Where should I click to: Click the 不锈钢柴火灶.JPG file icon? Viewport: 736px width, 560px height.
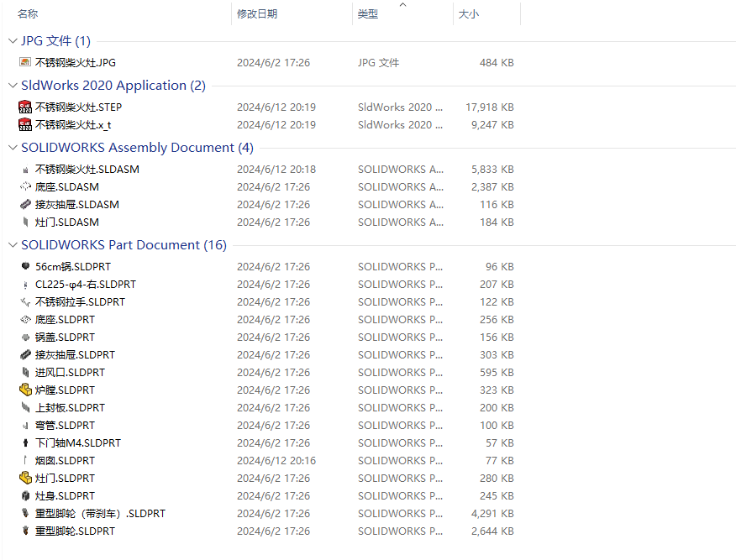25,62
